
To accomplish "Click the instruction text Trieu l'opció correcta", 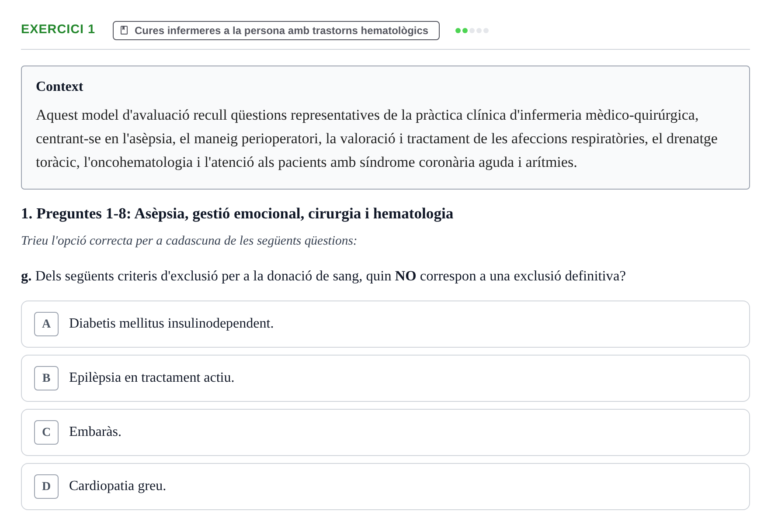I will 189,241.
